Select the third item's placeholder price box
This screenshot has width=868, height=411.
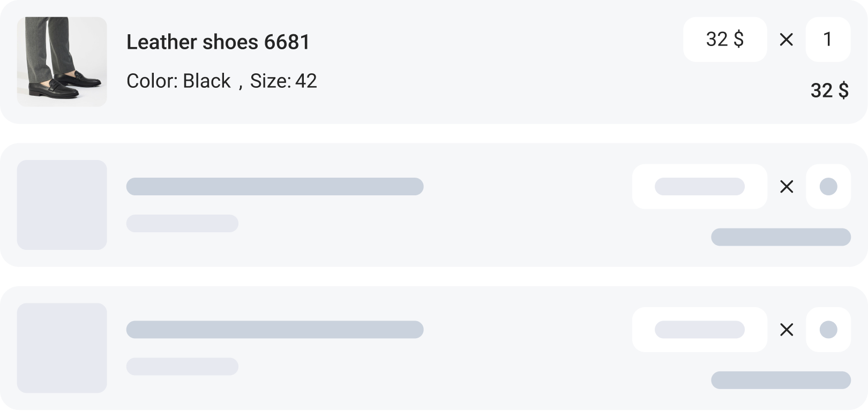point(699,330)
